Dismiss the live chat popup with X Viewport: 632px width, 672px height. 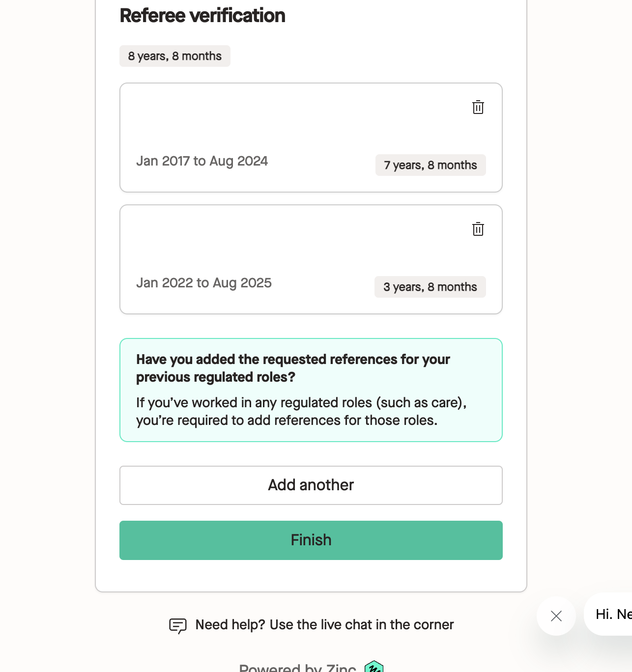(x=556, y=616)
